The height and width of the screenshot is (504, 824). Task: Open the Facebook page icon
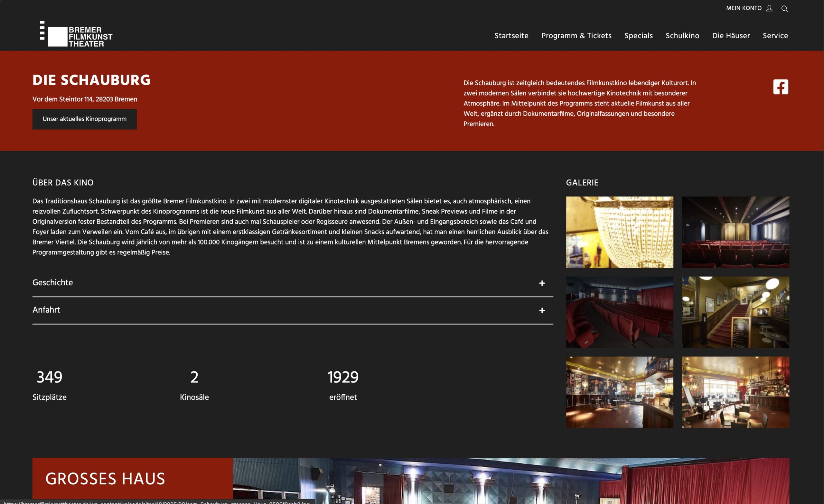[x=781, y=87]
